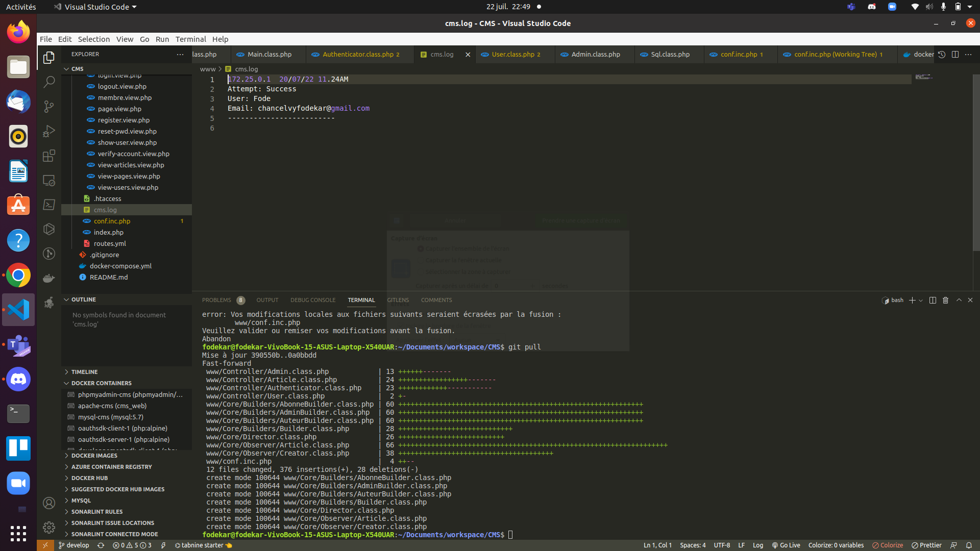
Task: Open the Docker view in the activity bar
Action: [48, 278]
